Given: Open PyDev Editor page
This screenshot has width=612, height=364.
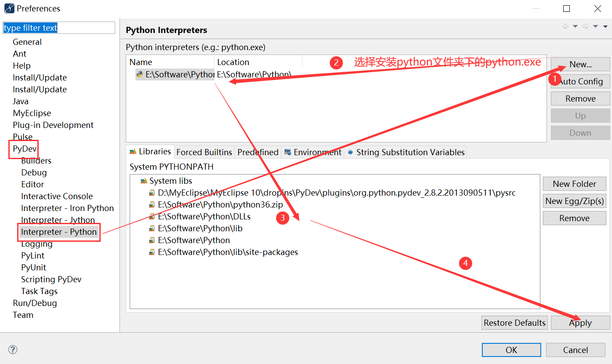Looking at the screenshot, I should pyautogui.click(x=33, y=184).
